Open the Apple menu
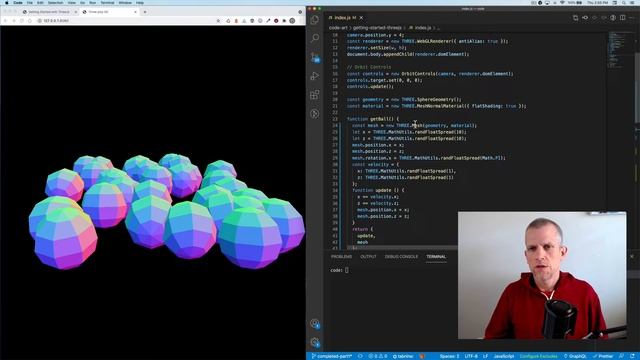The height and width of the screenshot is (360, 640). [7, 2]
